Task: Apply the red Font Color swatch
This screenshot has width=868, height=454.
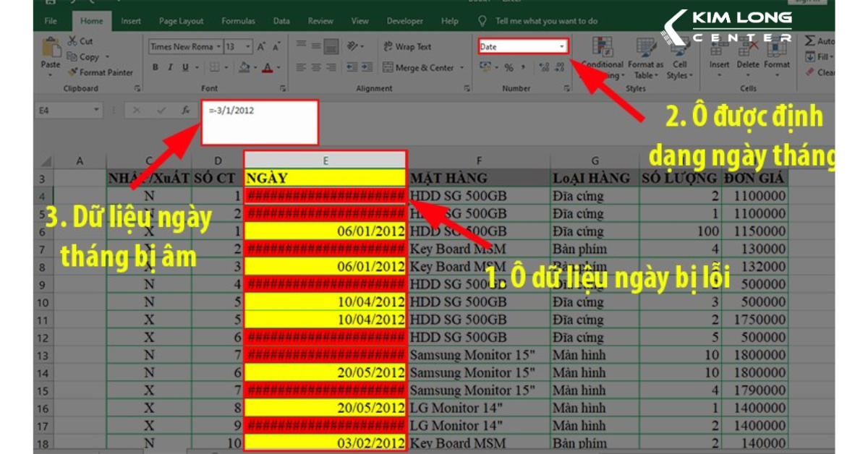Action: (267, 67)
